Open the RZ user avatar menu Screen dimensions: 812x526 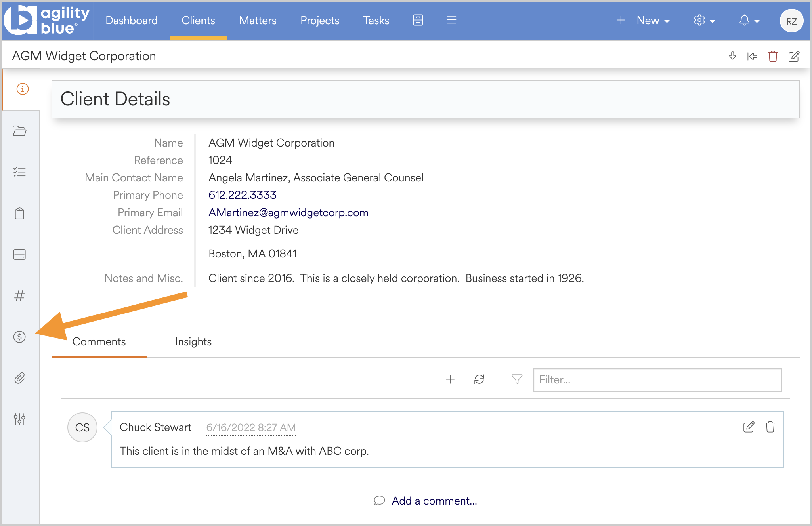(x=791, y=21)
